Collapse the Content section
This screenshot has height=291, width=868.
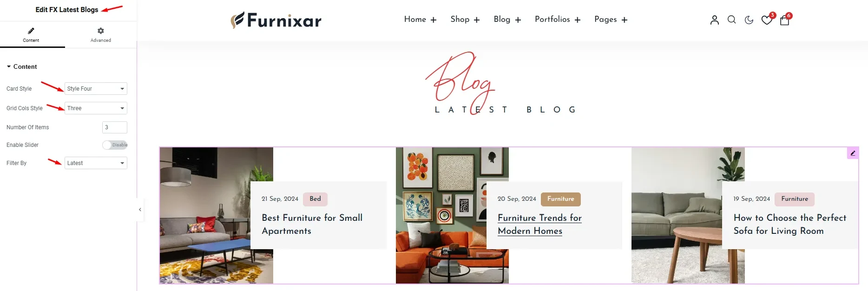coord(22,67)
